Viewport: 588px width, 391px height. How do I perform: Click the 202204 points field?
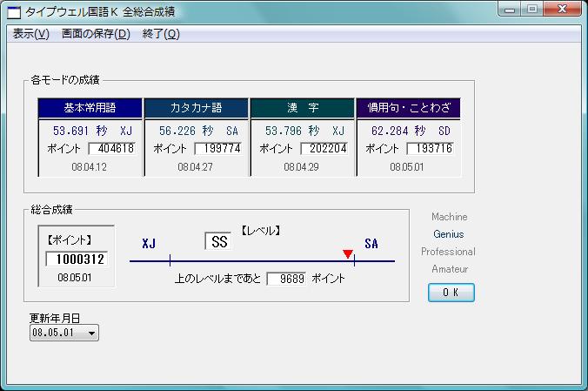point(324,148)
